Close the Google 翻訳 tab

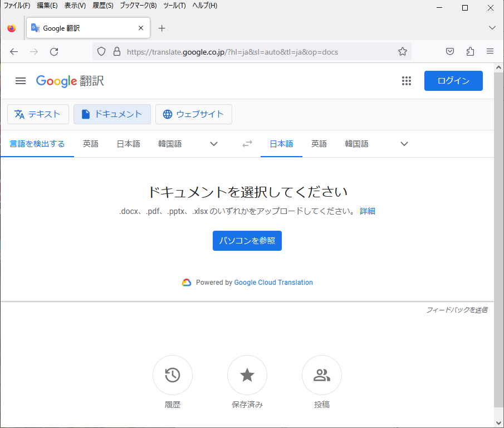point(141,28)
